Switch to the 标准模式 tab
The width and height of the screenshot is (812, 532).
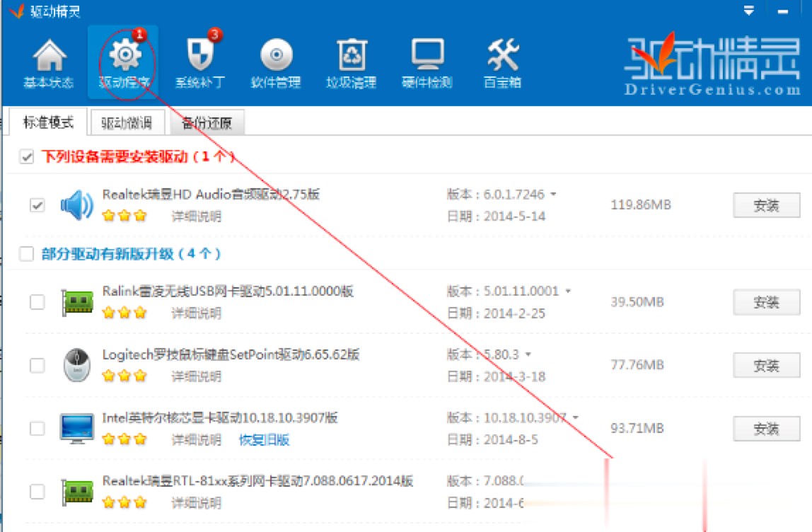pos(48,122)
